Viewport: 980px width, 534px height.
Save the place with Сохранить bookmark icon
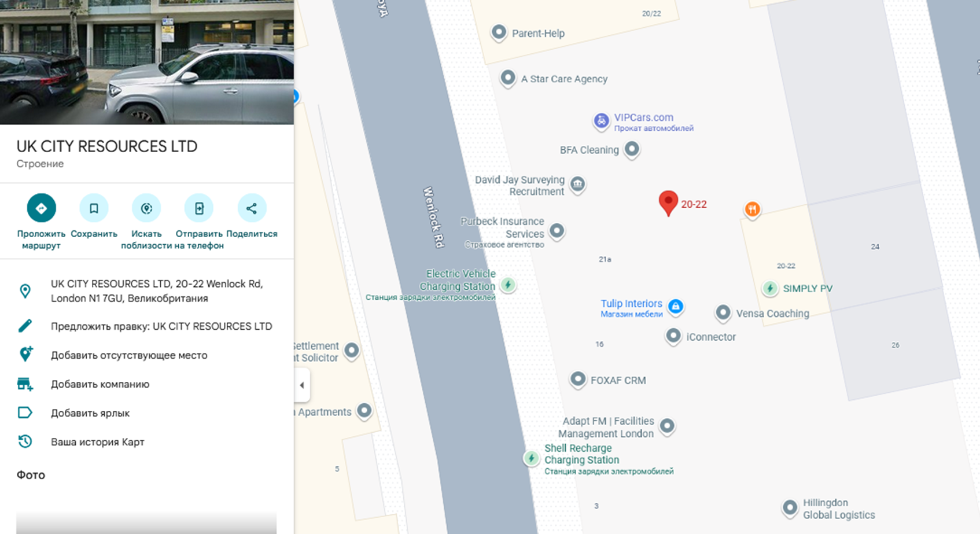click(x=94, y=208)
